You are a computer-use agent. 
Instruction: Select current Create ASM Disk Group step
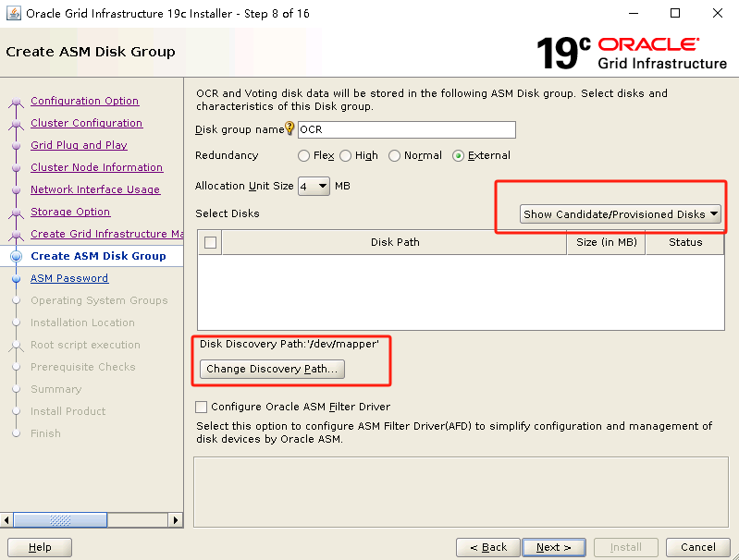98,256
